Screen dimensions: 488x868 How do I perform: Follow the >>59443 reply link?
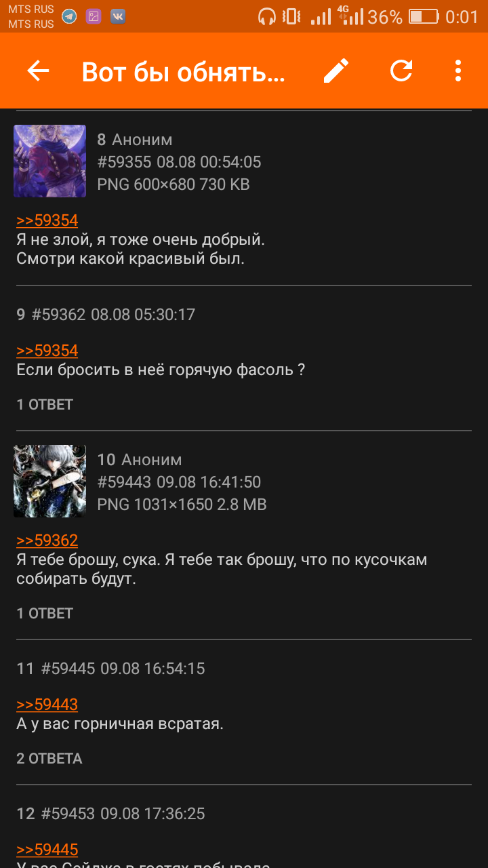click(47, 705)
